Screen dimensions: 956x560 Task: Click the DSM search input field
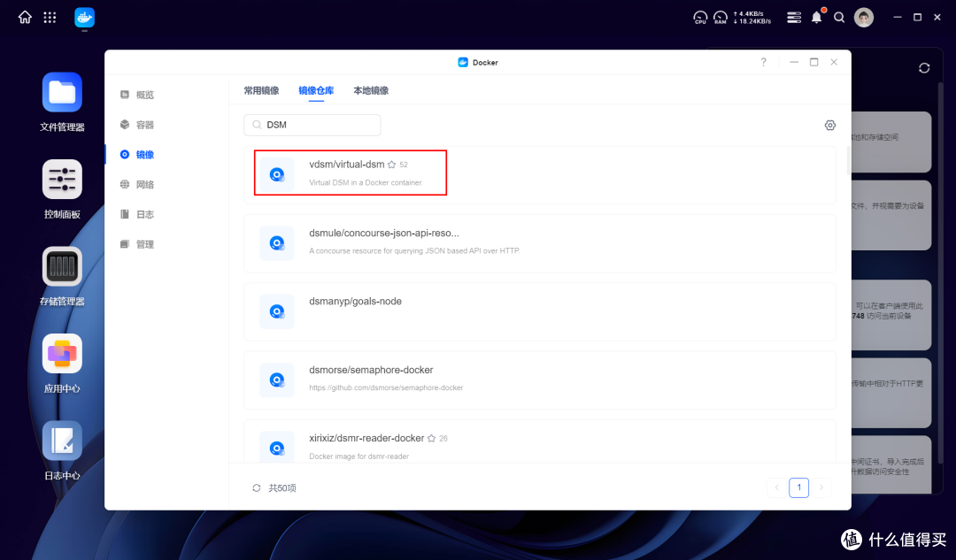[312, 125]
